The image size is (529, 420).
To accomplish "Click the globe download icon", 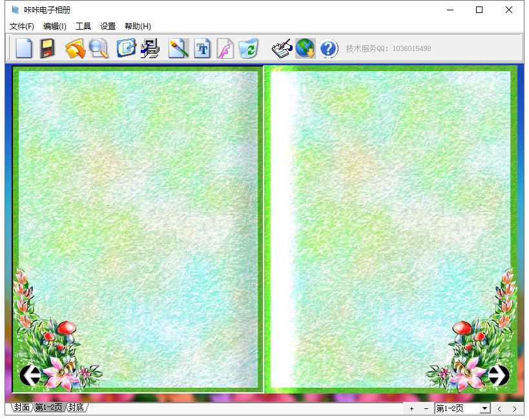I will pos(306,48).
